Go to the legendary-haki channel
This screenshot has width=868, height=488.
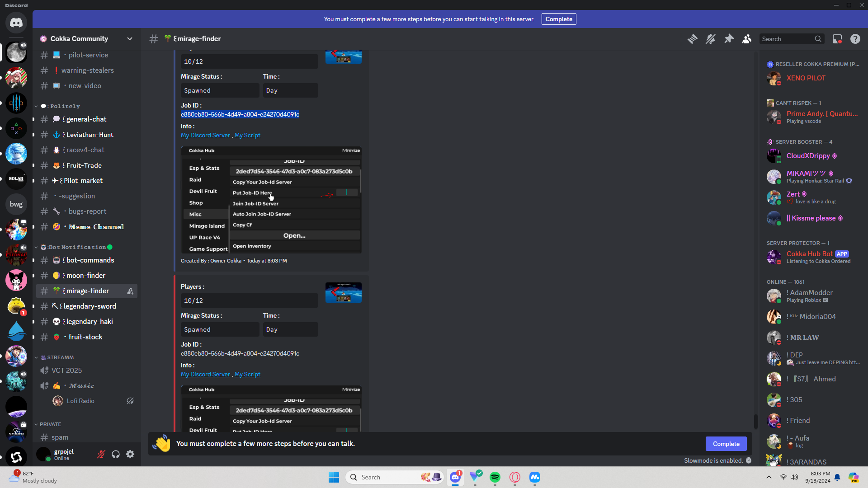[x=87, y=322]
